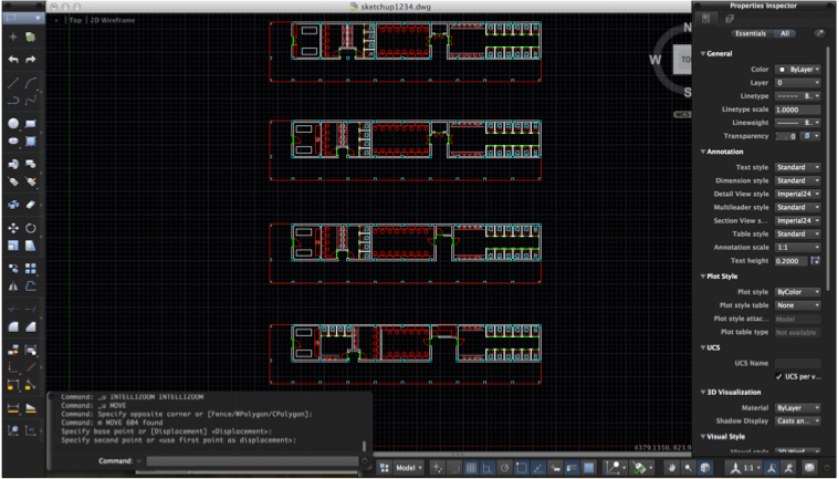Open the Linetype dropdown
This screenshot has height=479, width=839.
(x=798, y=96)
